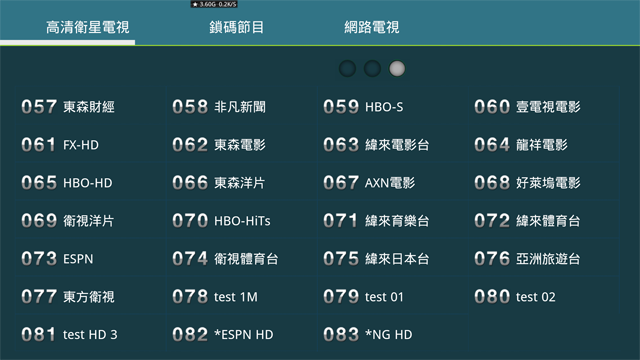Select channel 074 衛視體育台

point(242,258)
